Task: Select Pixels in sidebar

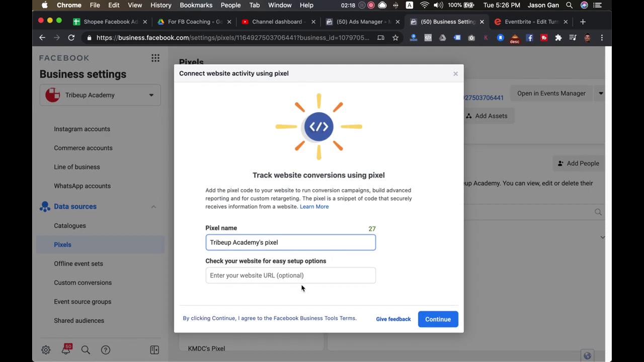Action: pyautogui.click(x=101, y=245)
